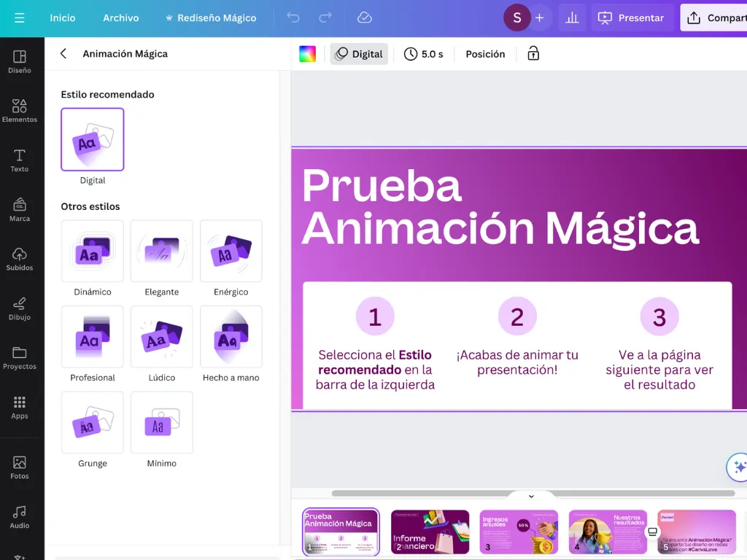The image size is (747, 560).
Task: Select the Mínimo animation style
Action: pos(161,422)
